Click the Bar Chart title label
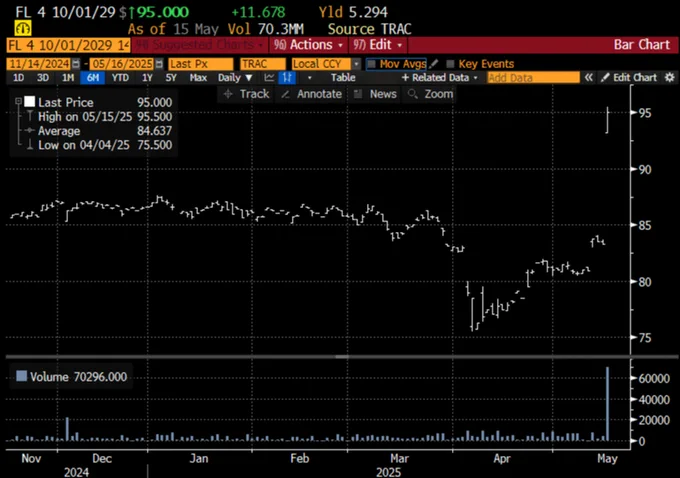The image size is (680, 478). click(641, 45)
